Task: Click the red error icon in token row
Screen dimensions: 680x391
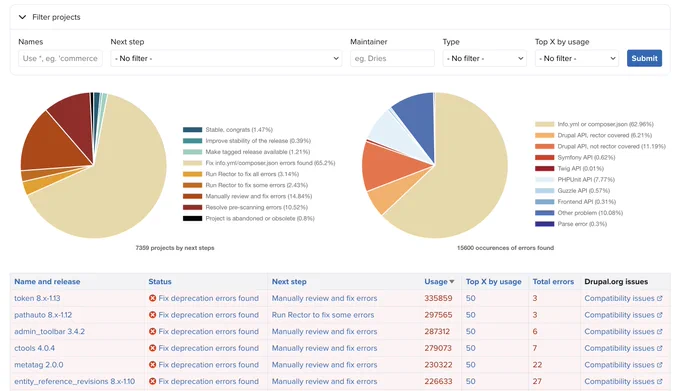Action: [x=152, y=298]
